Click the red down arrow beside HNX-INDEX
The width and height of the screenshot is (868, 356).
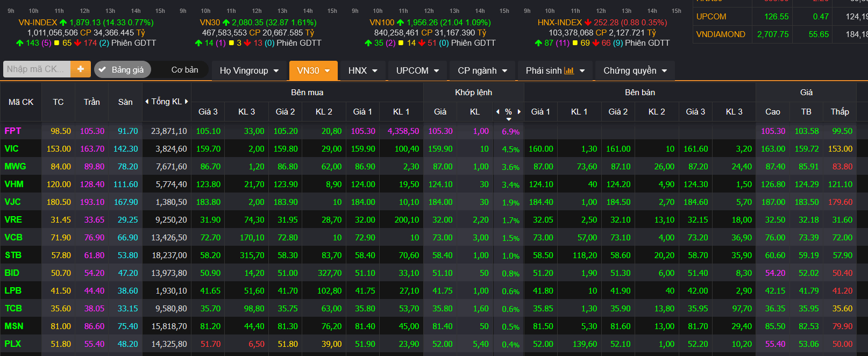588,23
